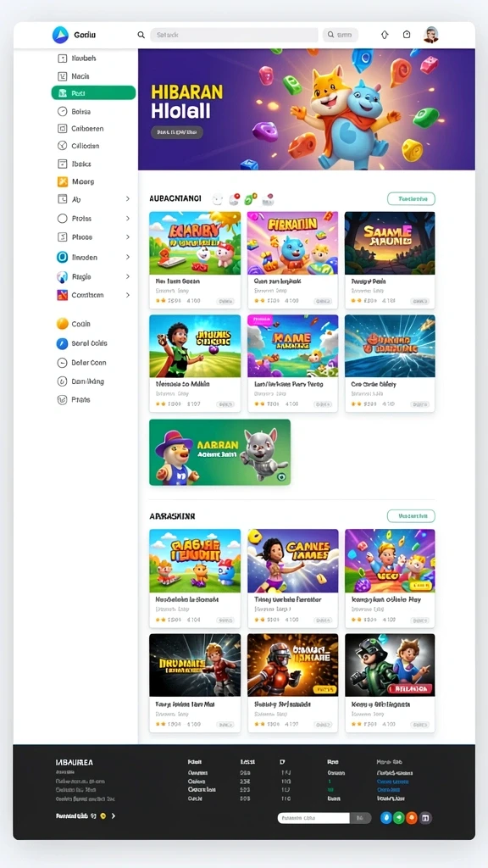Open the dark forest game thumbnail
Screen dimensions: 488x868
pyautogui.click(x=390, y=243)
